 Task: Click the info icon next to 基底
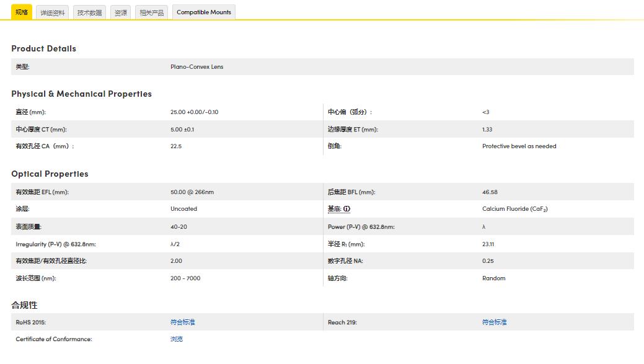347,209
